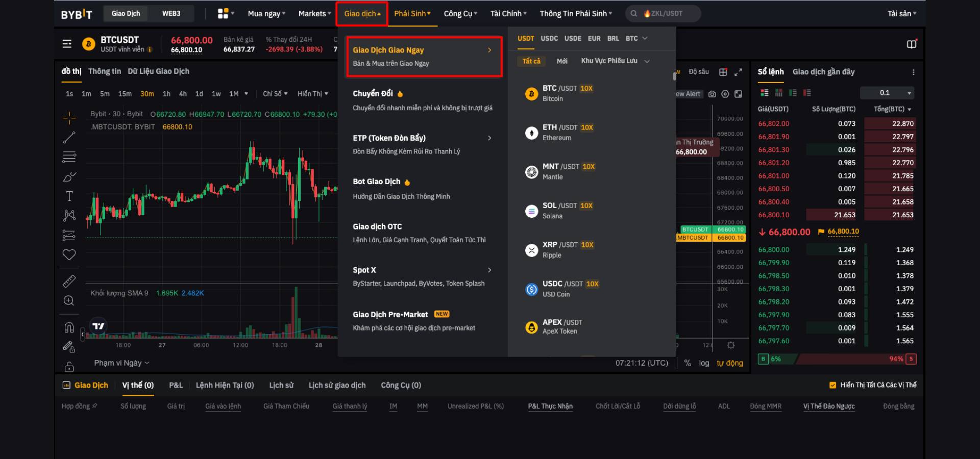Expand more quote currencies chevron after BTC
Viewport: 980px width, 459px height.
(645, 38)
